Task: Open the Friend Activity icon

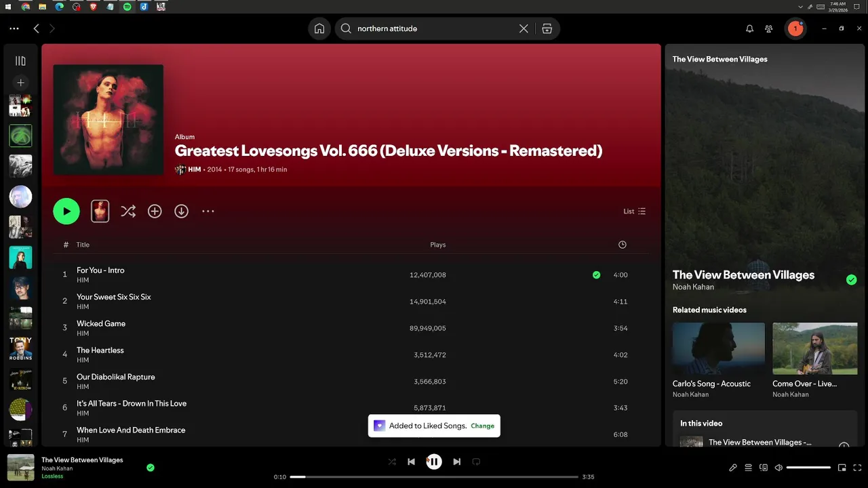Action: pos(769,28)
